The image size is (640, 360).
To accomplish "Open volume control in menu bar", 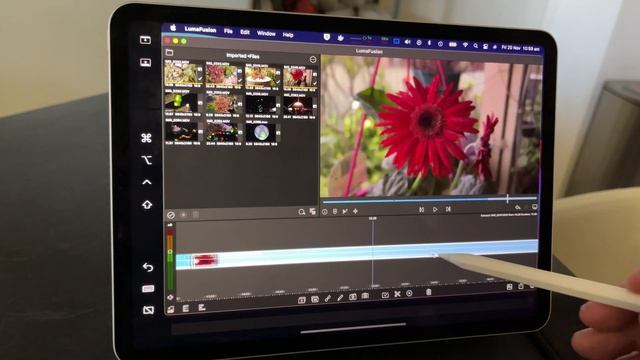I will point(407,42).
